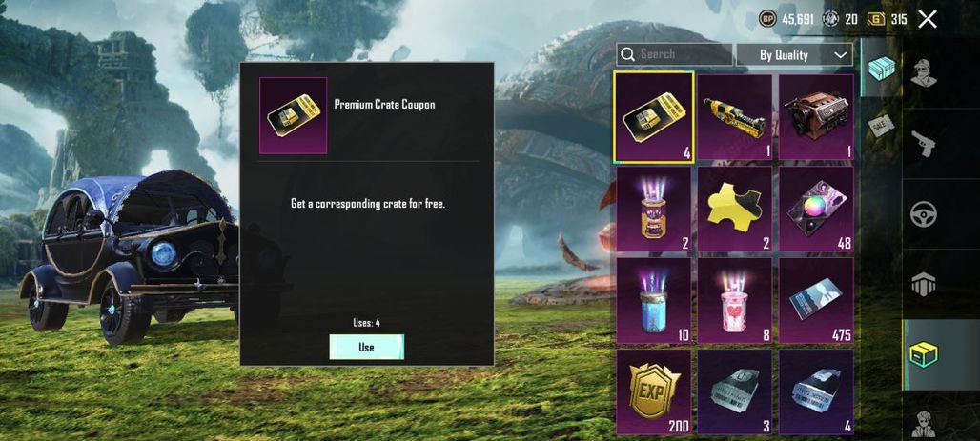Expand the sort options chevron
The width and height of the screenshot is (980, 441).
841,55
